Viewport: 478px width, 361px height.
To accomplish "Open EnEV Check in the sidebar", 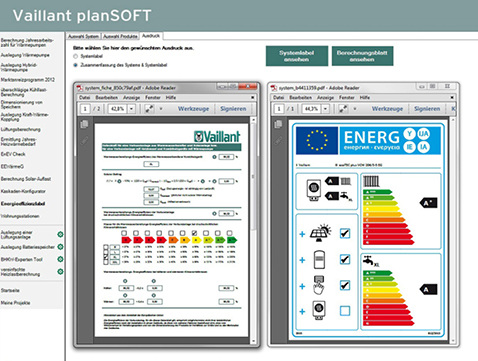I will tap(13, 154).
